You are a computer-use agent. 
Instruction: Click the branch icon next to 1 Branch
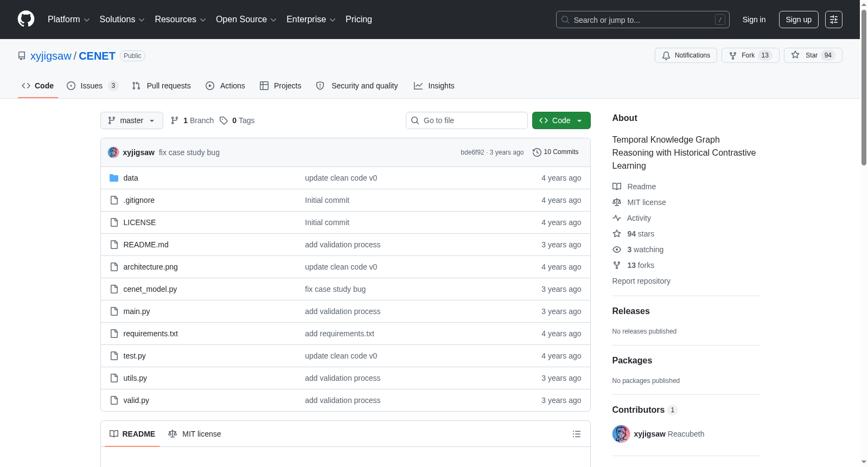pyautogui.click(x=175, y=120)
